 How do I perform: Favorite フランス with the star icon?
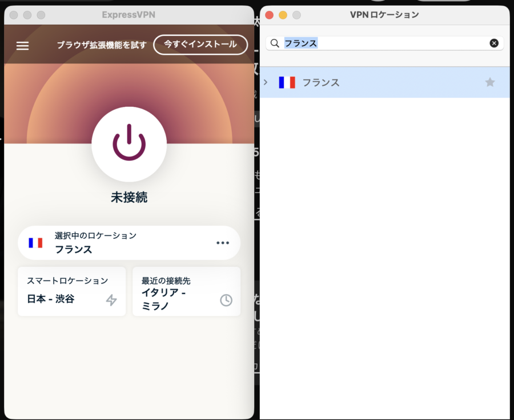click(x=490, y=82)
